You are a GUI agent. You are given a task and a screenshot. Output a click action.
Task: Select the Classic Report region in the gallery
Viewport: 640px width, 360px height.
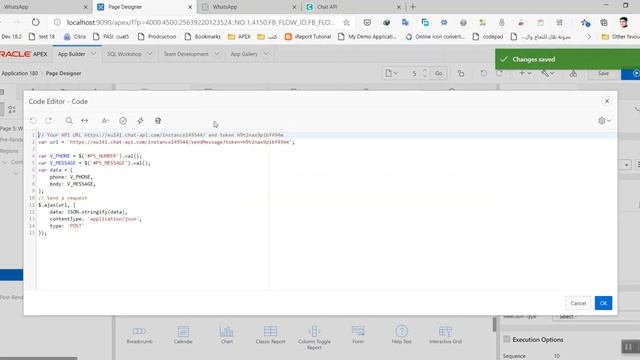[x=270, y=335]
